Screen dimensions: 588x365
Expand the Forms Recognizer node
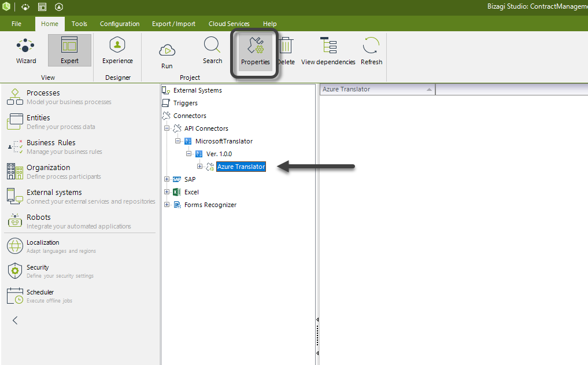tap(167, 205)
